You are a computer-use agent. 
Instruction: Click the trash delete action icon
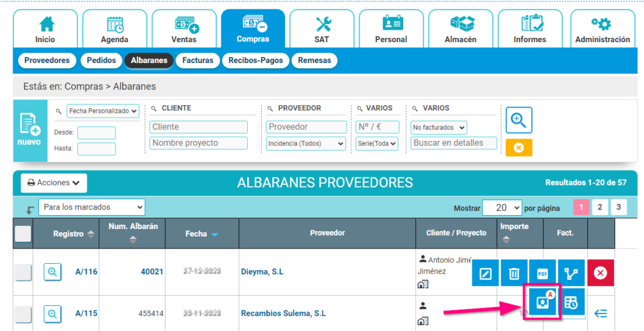pos(514,273)
